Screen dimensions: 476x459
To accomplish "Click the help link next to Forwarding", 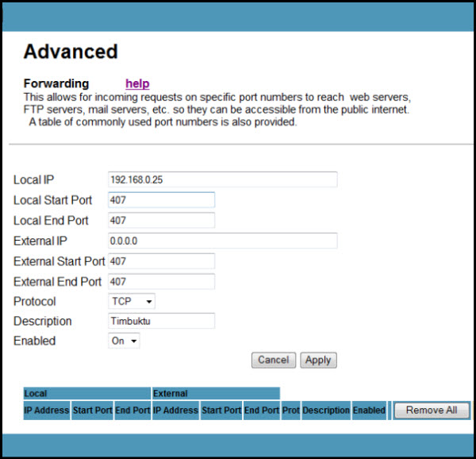I will click(x=137, y=83).
